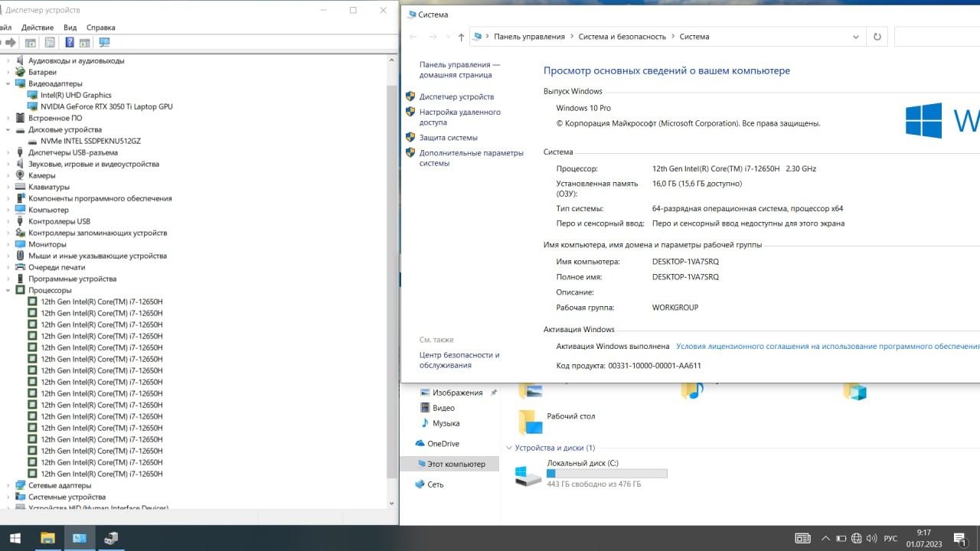Select the first 12th Gen Intel Core processor entry
This screenshot has width=980, height=551.
[x=102, y=302]
